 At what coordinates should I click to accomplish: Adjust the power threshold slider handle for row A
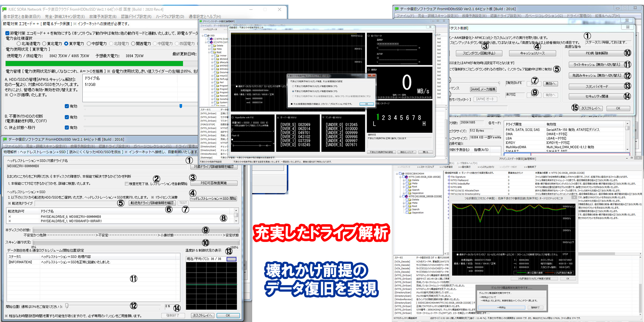pyautogui.click(x=181, y=106)
